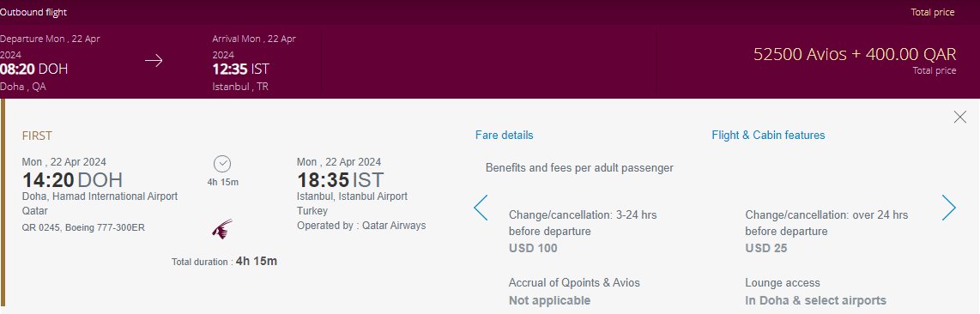Image resolution: width=980 pixels, height=314 pixels.
Task: Click the Operated by Qatar Airways text
Action: pyautogui.click(x=361, y=226)
